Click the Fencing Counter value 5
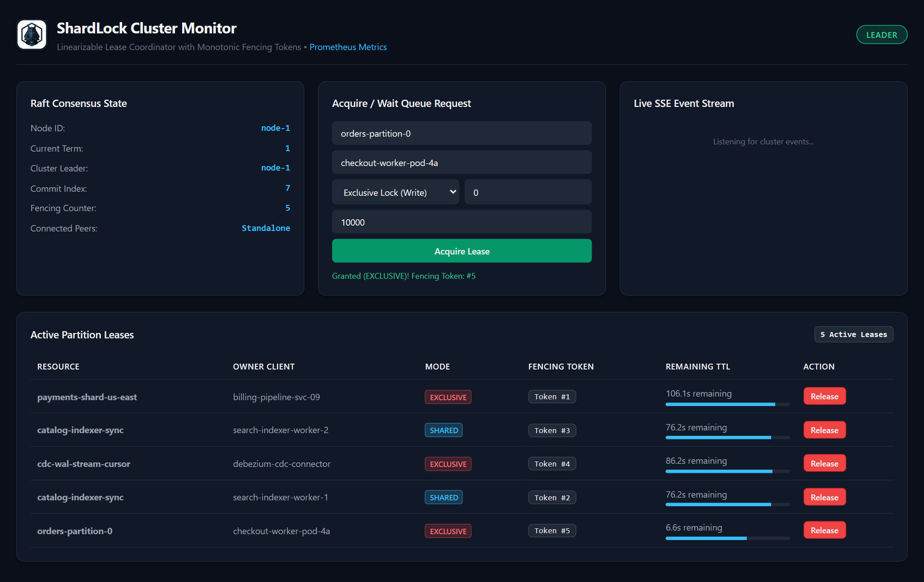Viewport: 924px width, 582px height. click(288, 208)
